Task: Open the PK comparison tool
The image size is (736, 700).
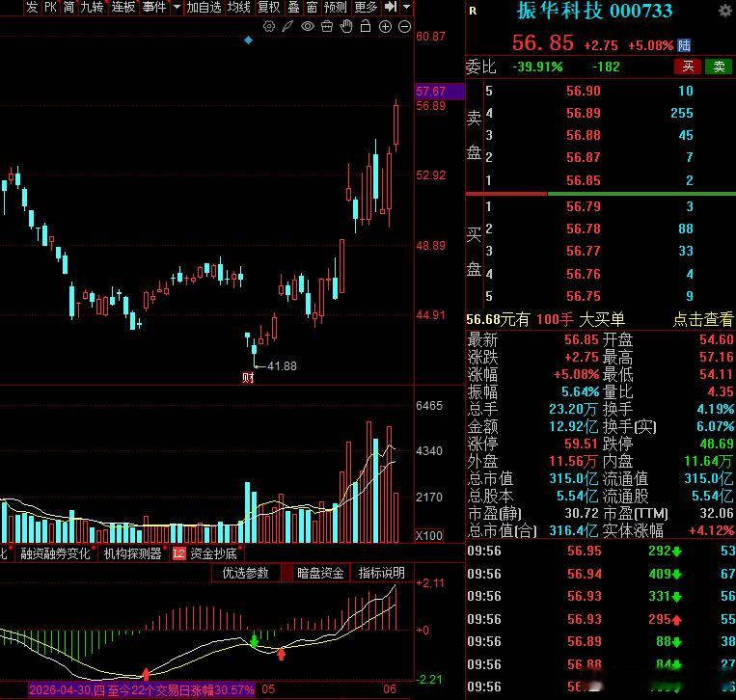Action: (50, 7)
